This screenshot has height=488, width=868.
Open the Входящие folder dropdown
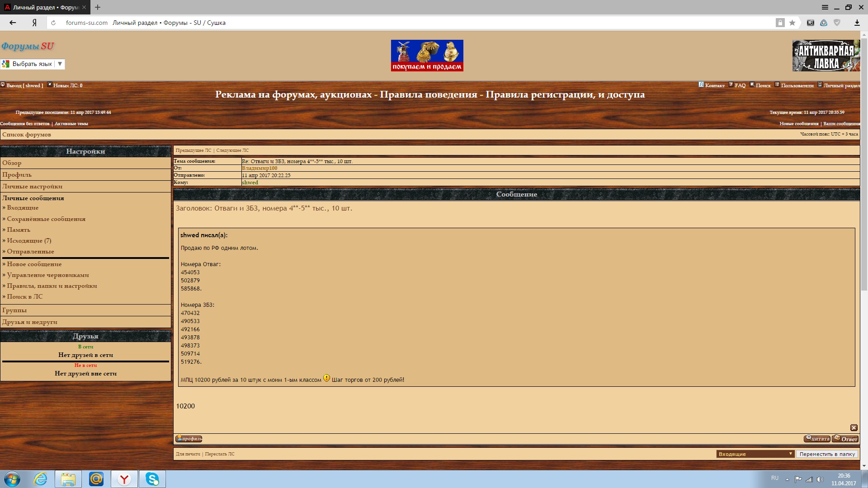755,454
